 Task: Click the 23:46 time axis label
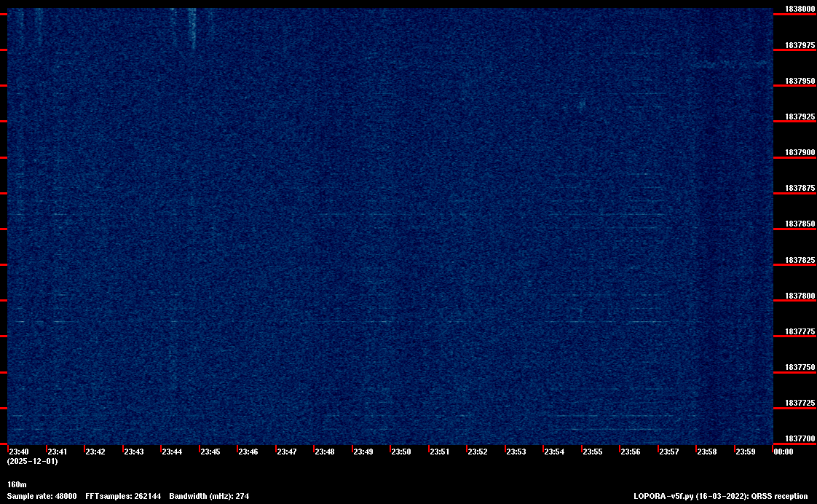click(248, 452)
